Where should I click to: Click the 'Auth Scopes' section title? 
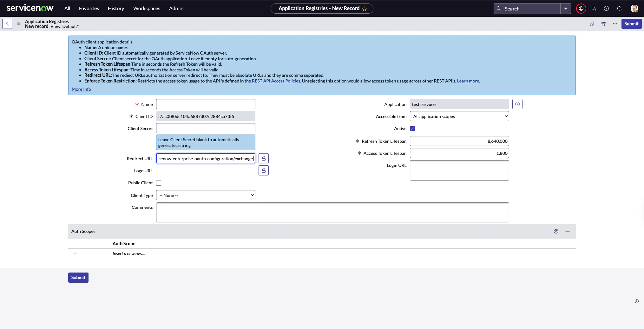coord(83,231)
